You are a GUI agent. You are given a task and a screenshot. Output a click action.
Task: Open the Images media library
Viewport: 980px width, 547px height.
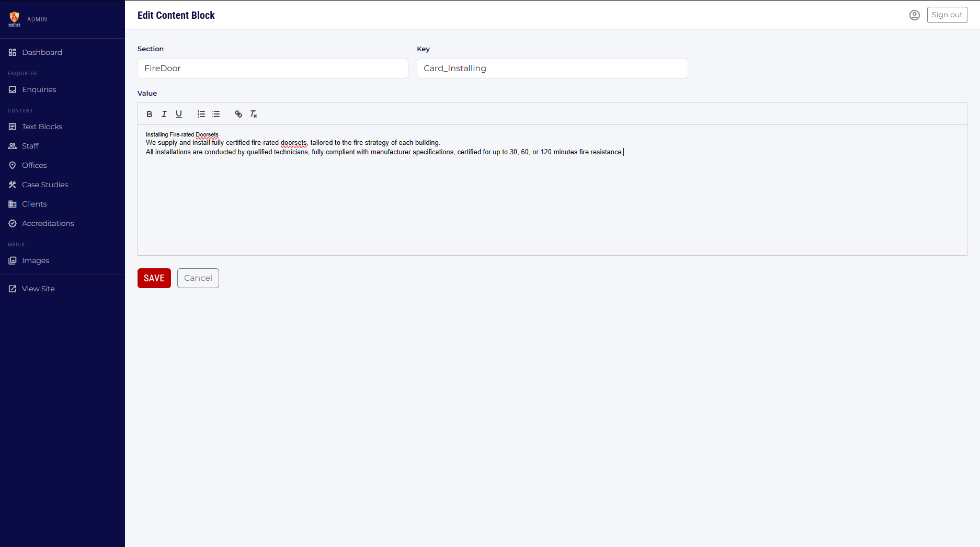coord(35,260)
